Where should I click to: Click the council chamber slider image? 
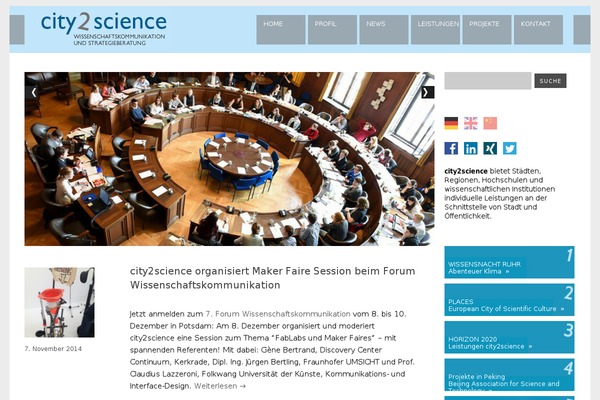coord(230,159)
